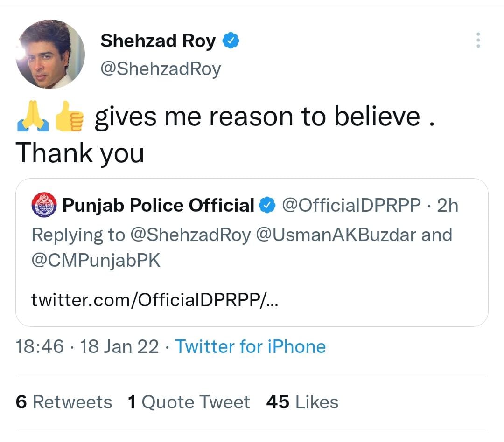Click Shehzad Roy's verified badge
Viewport: 504px width, 442px height.
231,41
